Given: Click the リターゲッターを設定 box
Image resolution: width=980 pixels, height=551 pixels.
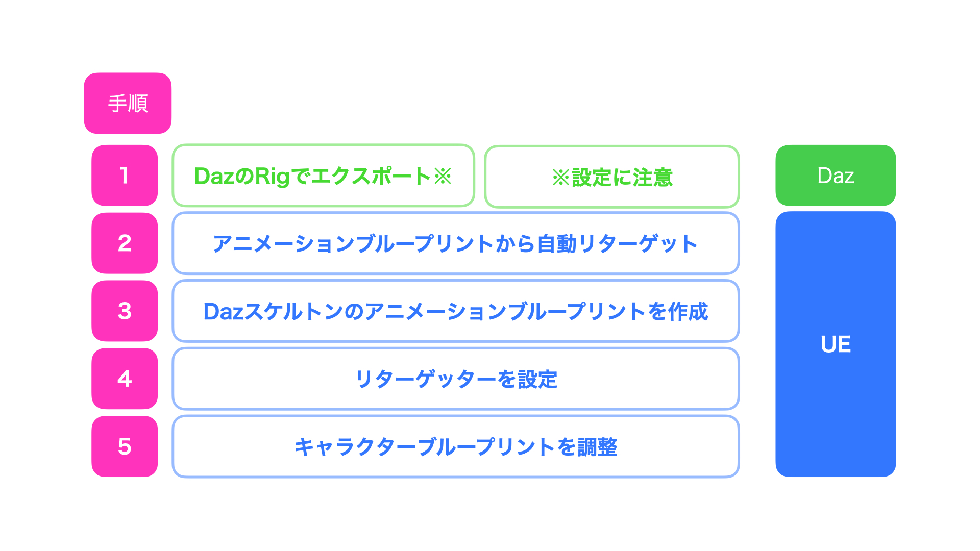Looking at the screenshot, I should pos(456,379).
